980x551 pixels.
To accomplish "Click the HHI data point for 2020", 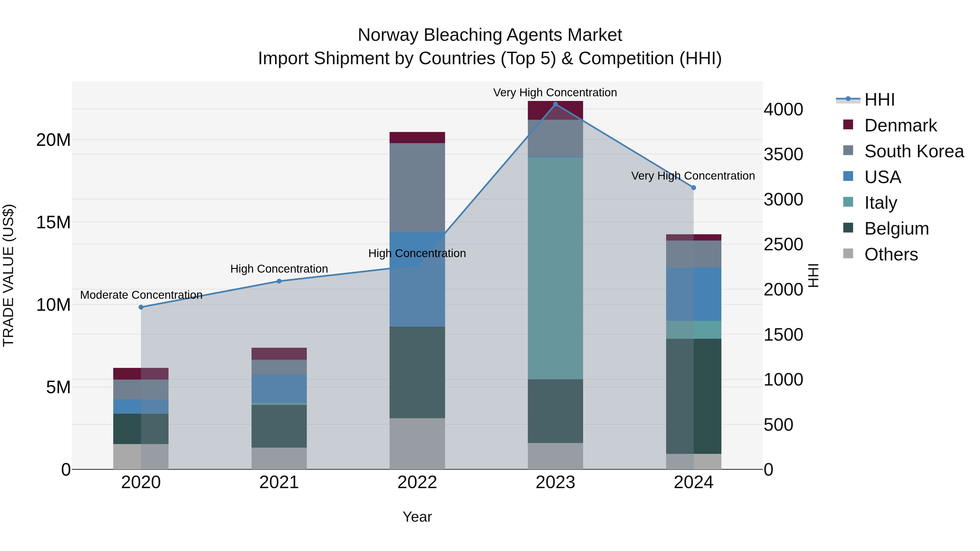I will (141, 307).
